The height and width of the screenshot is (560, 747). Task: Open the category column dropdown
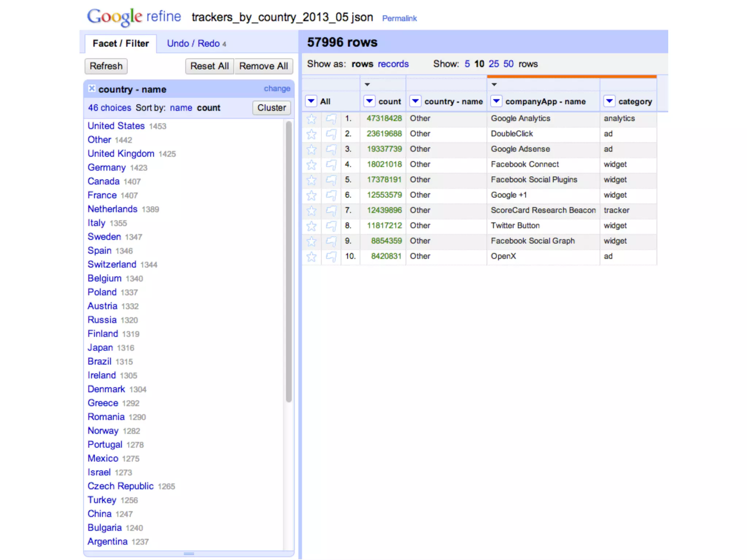click(x=609, y=101)
